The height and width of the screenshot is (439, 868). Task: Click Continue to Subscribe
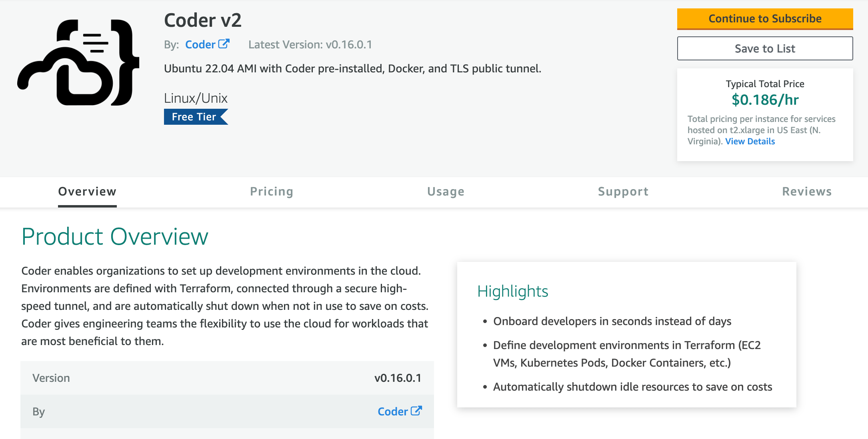coord(765,19)
